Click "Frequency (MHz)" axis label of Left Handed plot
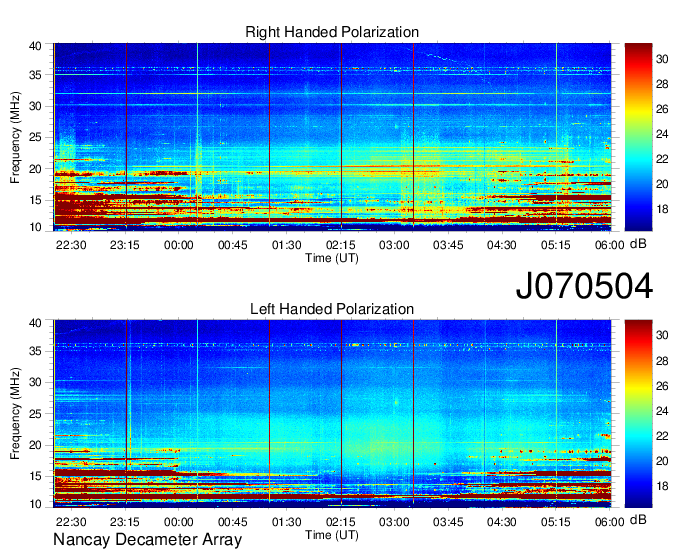 pos(15,414)
